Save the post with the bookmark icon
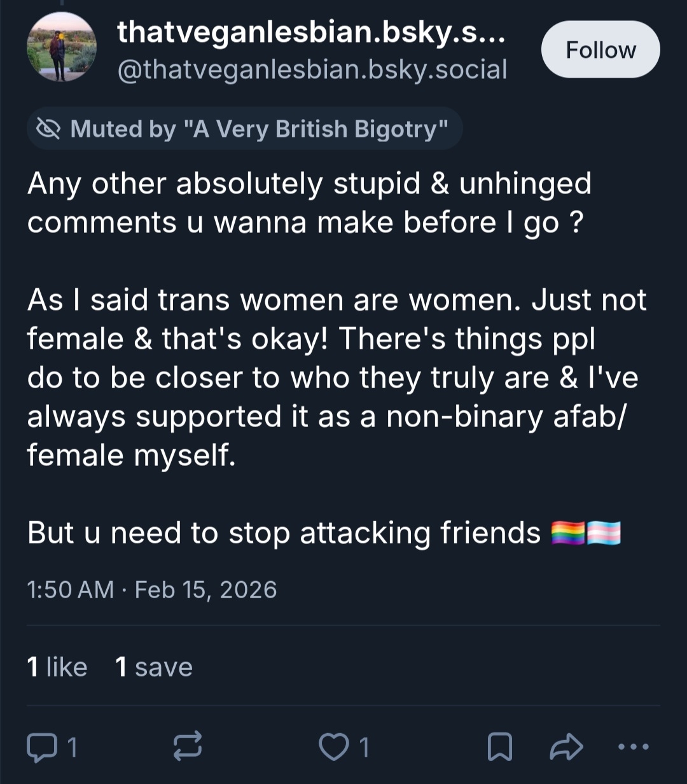The width and height of the screenshot is (687, 784). pos(499,747)
